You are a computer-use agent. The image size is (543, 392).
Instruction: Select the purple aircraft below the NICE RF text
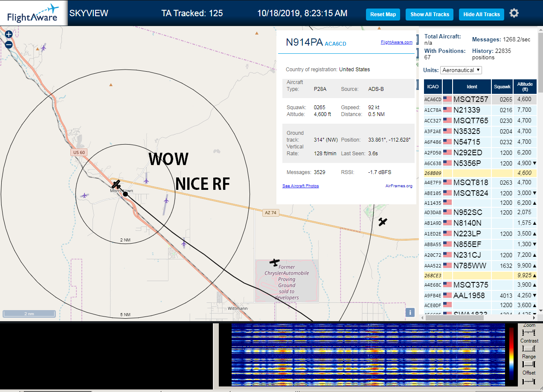[x=166, y=200]
